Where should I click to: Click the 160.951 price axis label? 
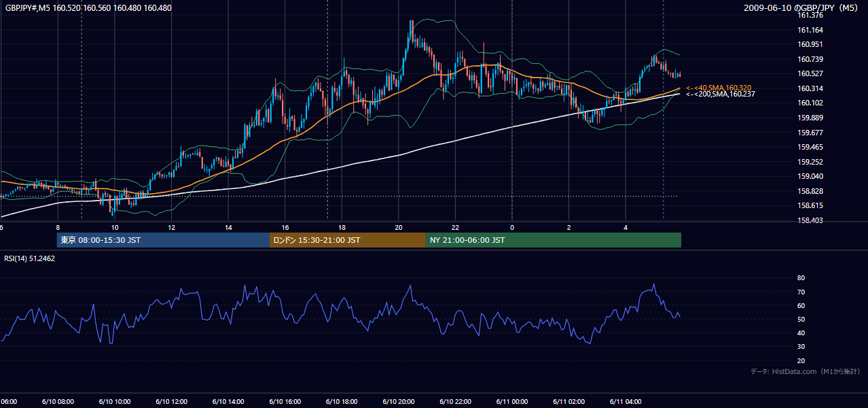click(810, 44)
